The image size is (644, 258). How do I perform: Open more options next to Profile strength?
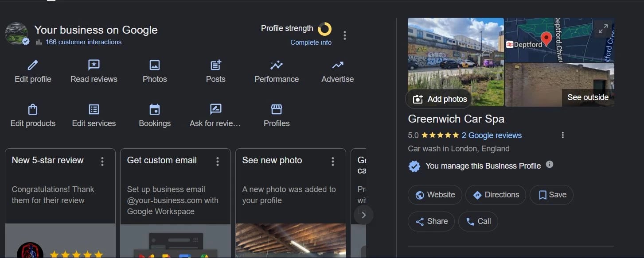(345, 35)
